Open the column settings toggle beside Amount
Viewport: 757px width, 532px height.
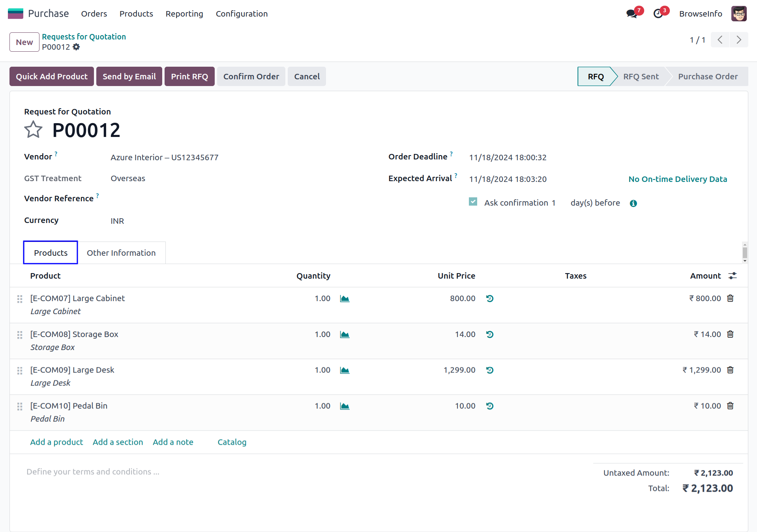pos(733,276)
